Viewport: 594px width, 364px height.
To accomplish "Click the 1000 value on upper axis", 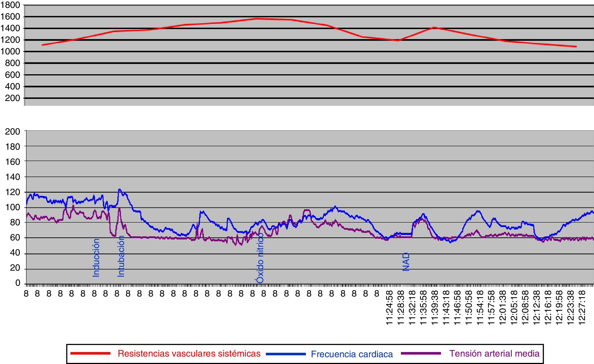I will click(x=10, y=51).
